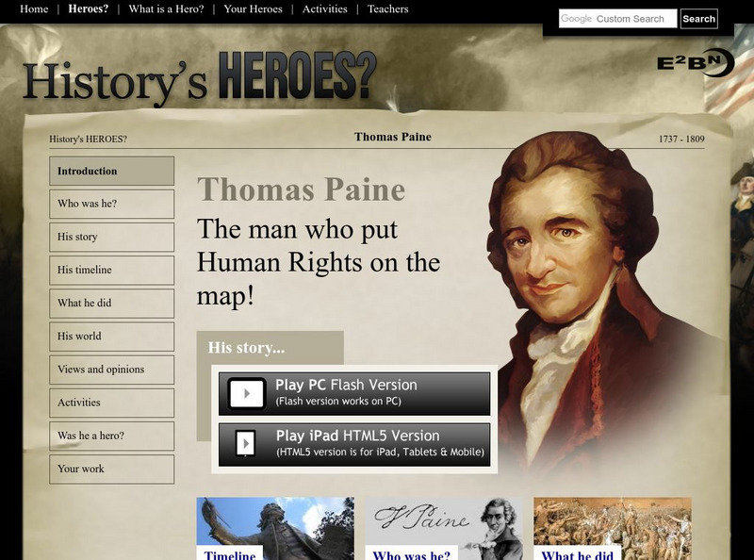Click the PC Flash version play icon
The image size is (754, 560).
click(x=246, y=393)
